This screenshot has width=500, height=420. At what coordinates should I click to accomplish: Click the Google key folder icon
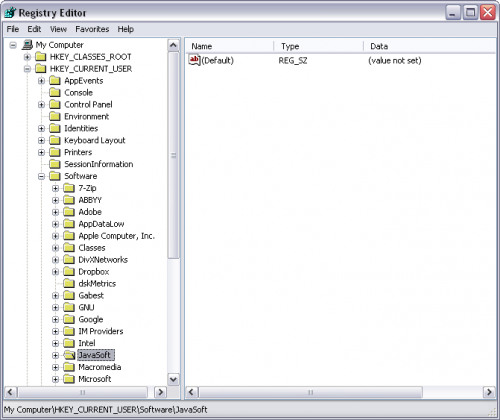(x=69, y=319)
